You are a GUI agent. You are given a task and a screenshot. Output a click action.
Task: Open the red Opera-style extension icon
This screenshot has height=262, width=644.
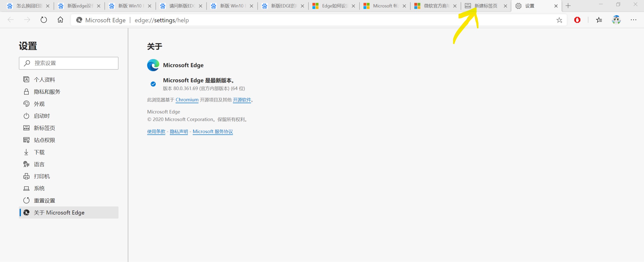click(x=577, y=20)
